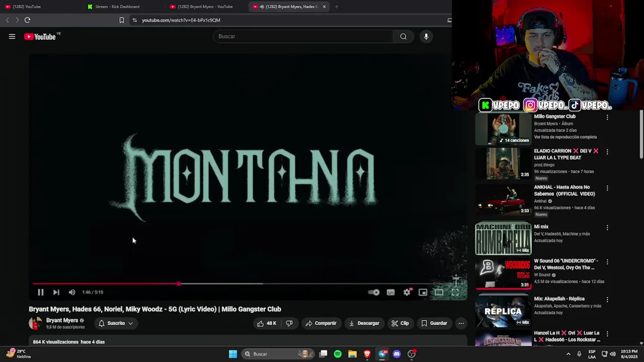Click the system volume tray icon
The image size is (644, 362).
pyautogui.click(x=613, y=354)
